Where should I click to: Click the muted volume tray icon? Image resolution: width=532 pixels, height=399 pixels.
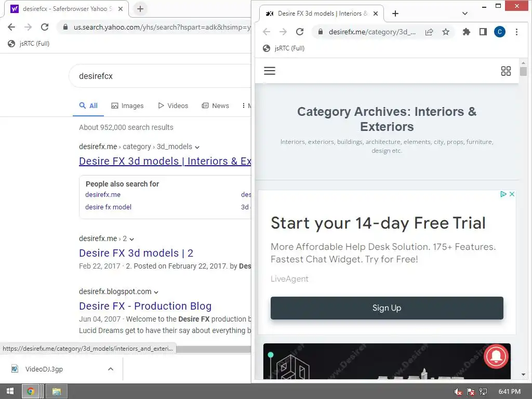click(458, 392)
